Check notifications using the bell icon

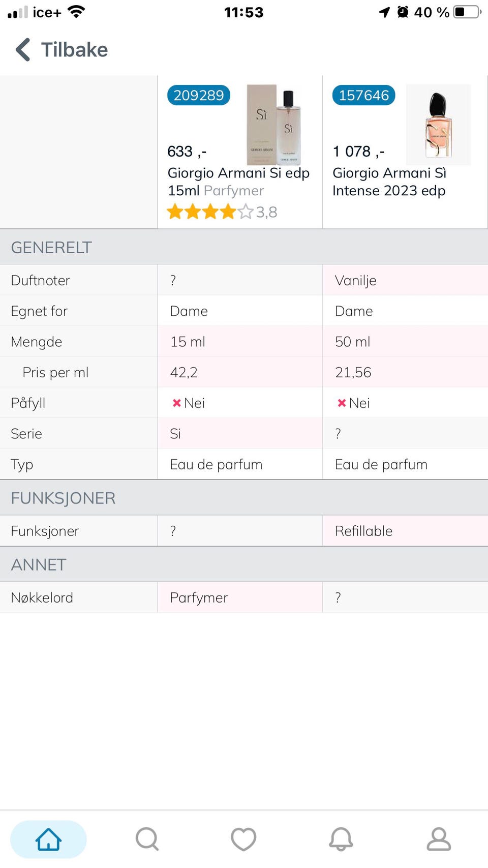point(342,839)
